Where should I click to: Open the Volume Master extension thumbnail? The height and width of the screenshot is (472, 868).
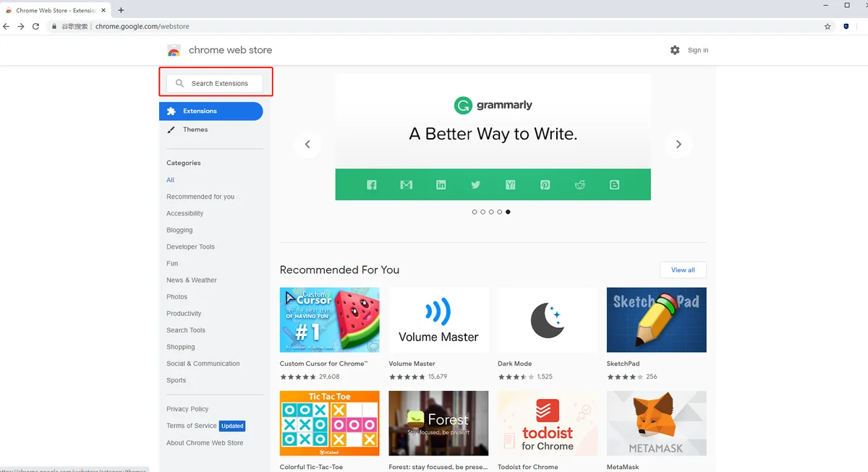click(x=438, y=320)
